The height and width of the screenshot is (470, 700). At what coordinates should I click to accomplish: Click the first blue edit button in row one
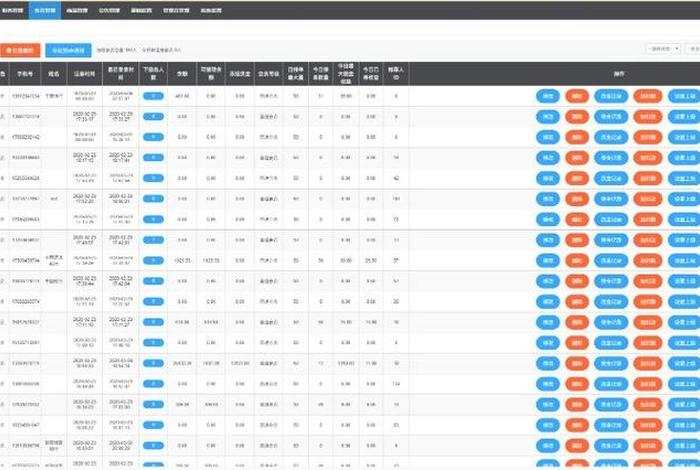pos(548,96)
